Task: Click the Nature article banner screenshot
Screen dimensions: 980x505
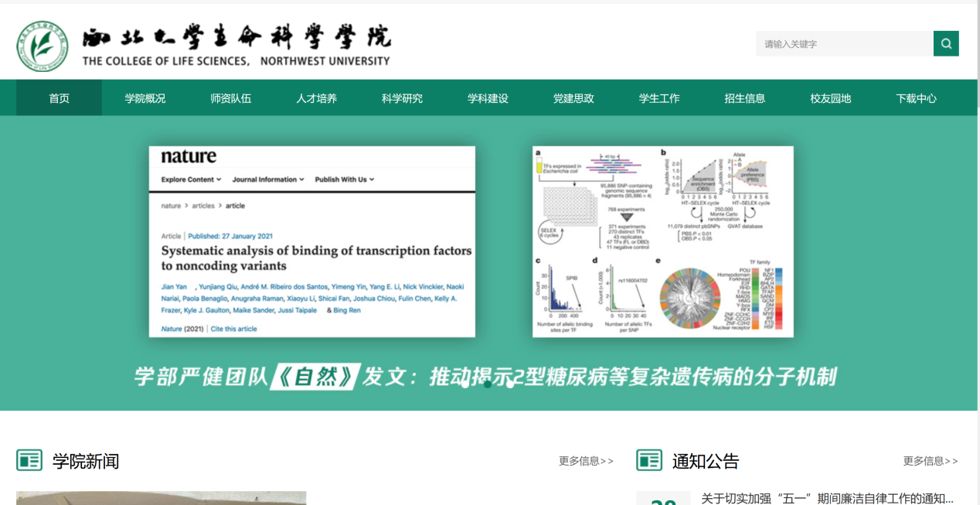Action: [x=312, y=241]
